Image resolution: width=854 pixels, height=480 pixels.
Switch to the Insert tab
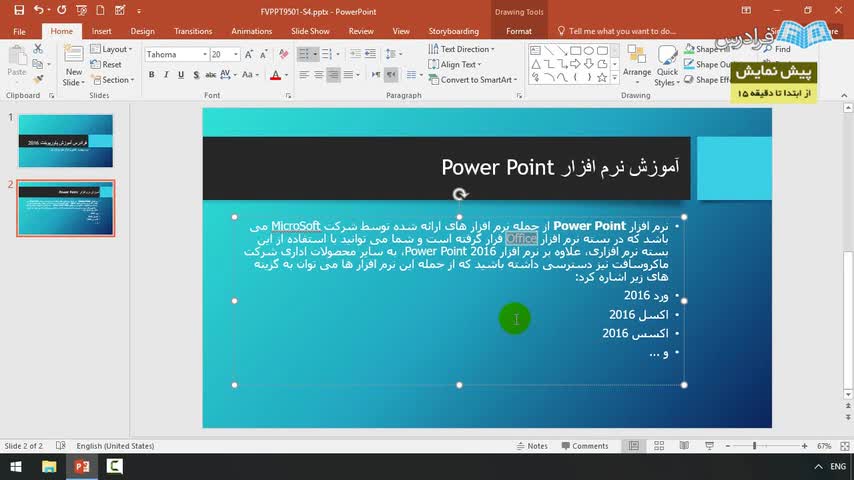pos(101,31)
